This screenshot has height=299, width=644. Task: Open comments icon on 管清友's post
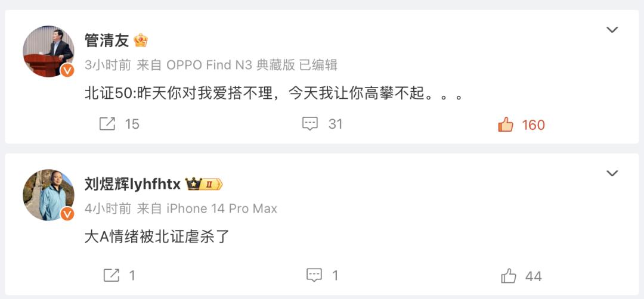coord(310,124)
